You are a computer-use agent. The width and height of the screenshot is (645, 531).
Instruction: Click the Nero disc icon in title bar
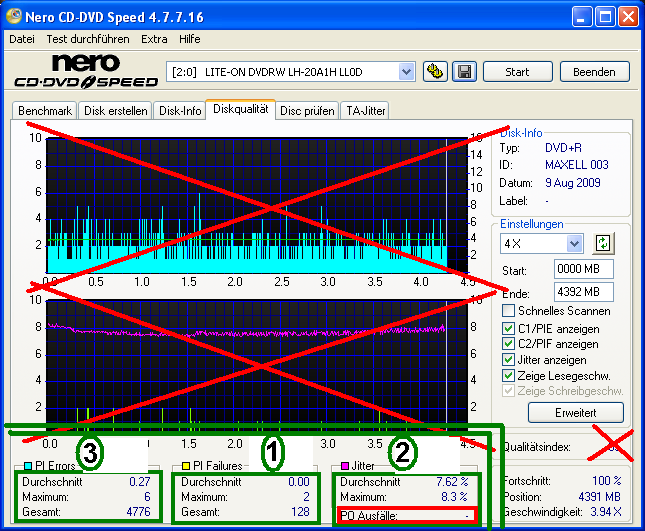click(x=14, y=16)
